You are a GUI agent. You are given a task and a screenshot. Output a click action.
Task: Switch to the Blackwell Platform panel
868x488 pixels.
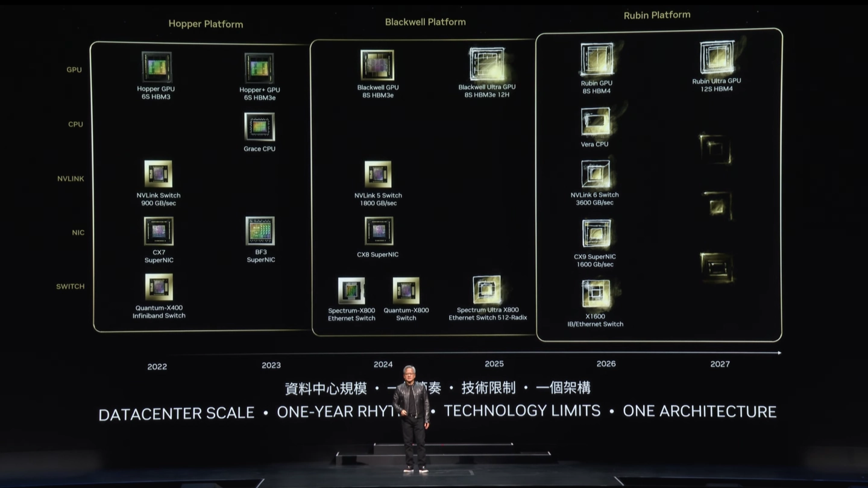point(425,21)
